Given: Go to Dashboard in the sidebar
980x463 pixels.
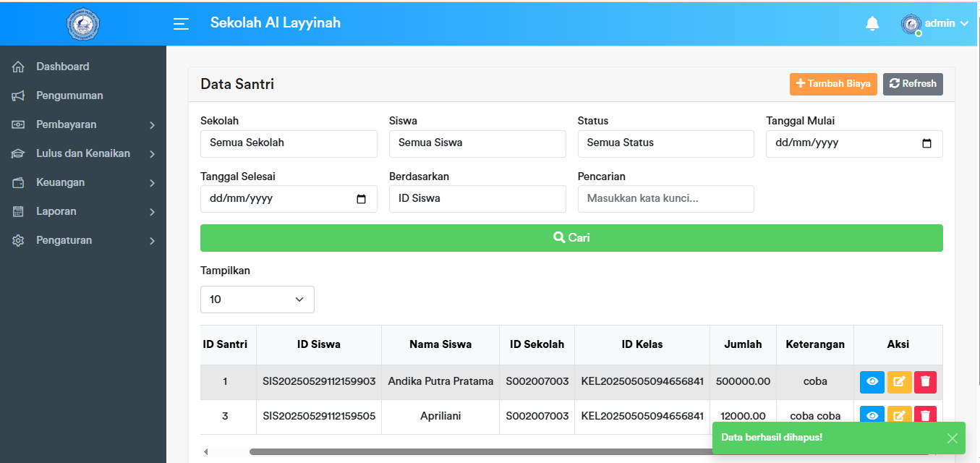Looking at the screenshot, I should [x=63, y=67].
